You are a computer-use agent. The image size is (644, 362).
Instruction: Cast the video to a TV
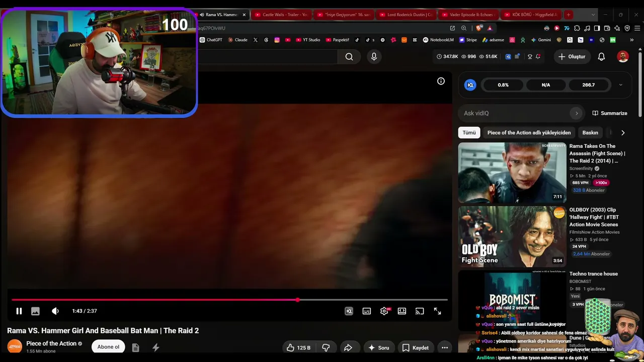[x=420, y=311]
